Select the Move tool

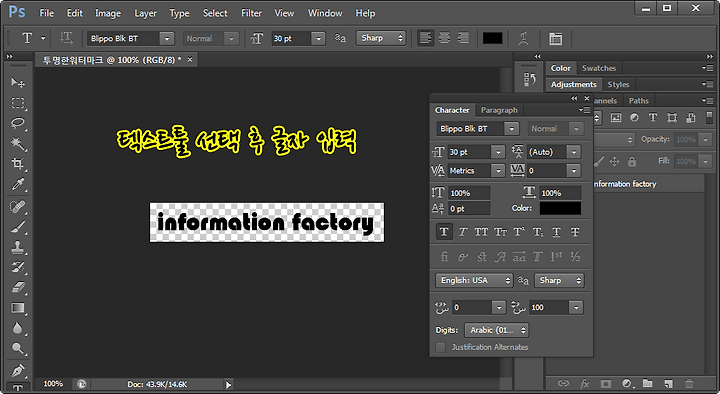[18, 83]
